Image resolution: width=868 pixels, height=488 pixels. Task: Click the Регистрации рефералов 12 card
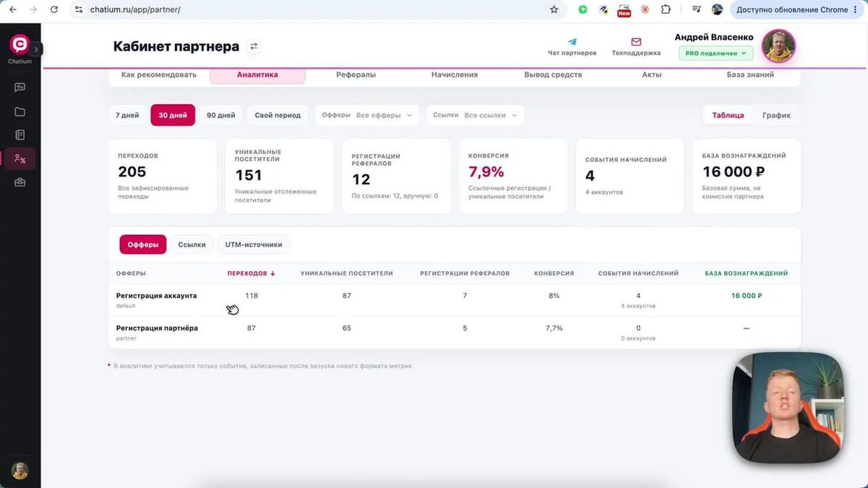tap(396, 176)
